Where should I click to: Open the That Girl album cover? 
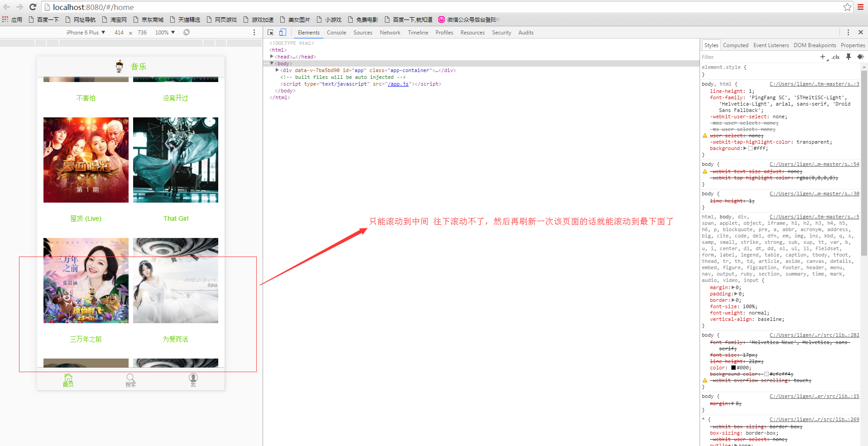click(x=176, y=160)
